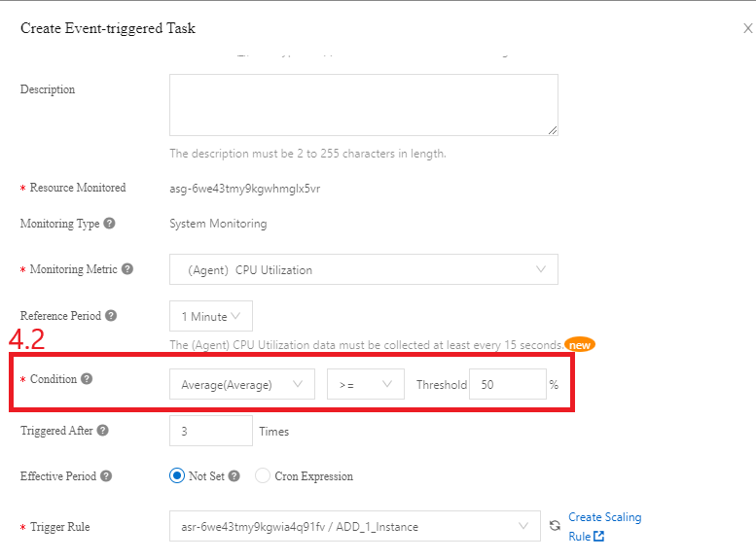This screenshot has height=560, width=756.
Task: Close the Create Event-triggered Task dialog
Action: (x=747, y=29)
